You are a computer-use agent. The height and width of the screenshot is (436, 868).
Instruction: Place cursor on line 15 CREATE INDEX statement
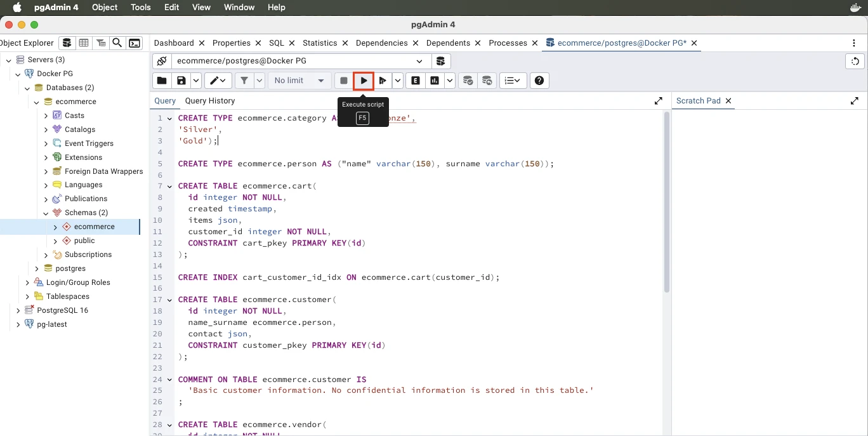click(x=339, y=277)
